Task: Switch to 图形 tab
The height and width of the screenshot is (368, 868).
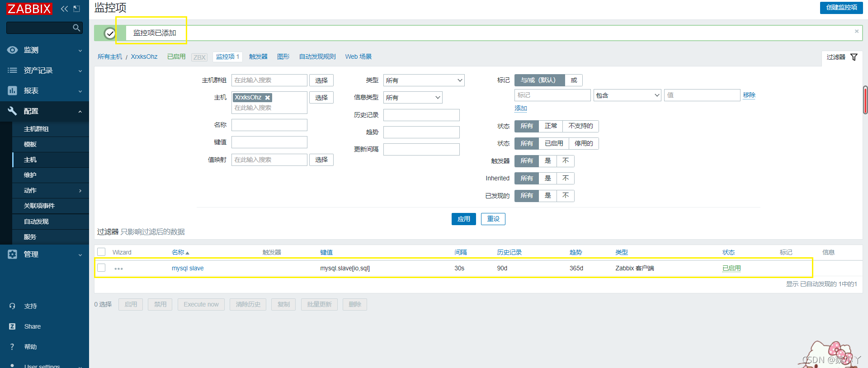Action: coord(283,57)
